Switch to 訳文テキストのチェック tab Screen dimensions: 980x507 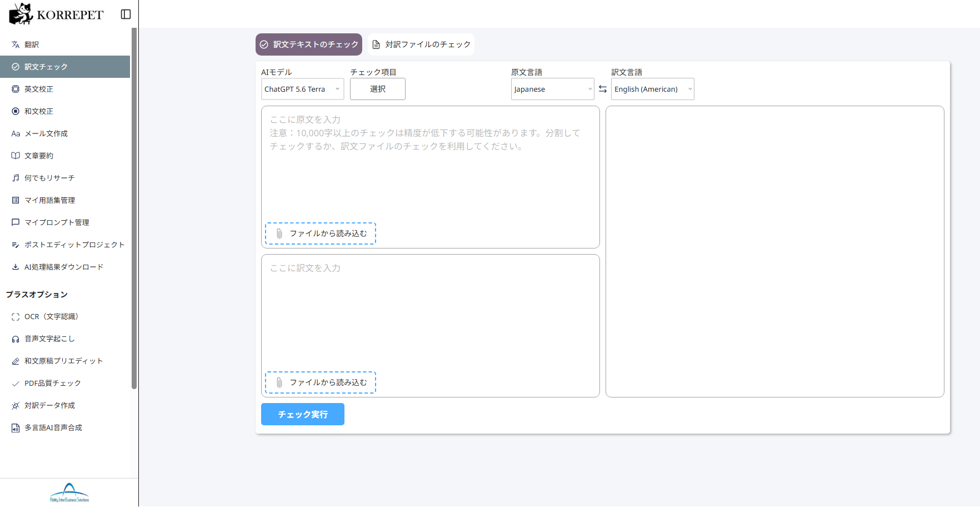[x=309, y=44]
